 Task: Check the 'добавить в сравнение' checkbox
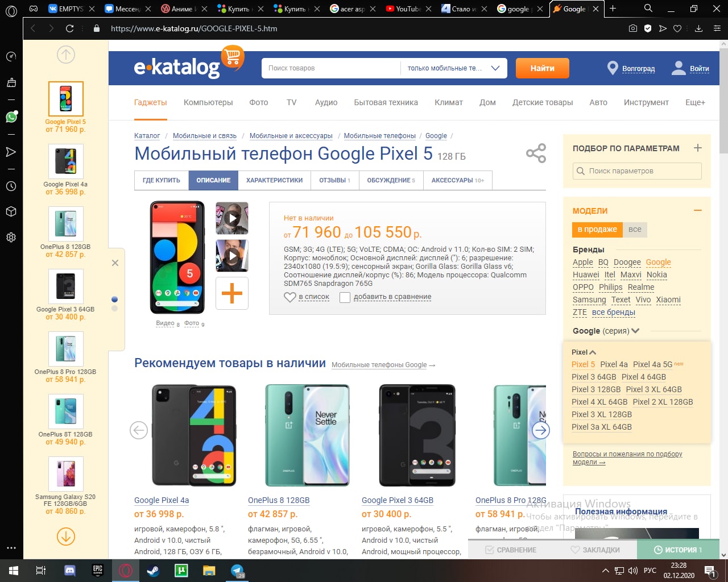pyautogui.click(x=345, y=297)
